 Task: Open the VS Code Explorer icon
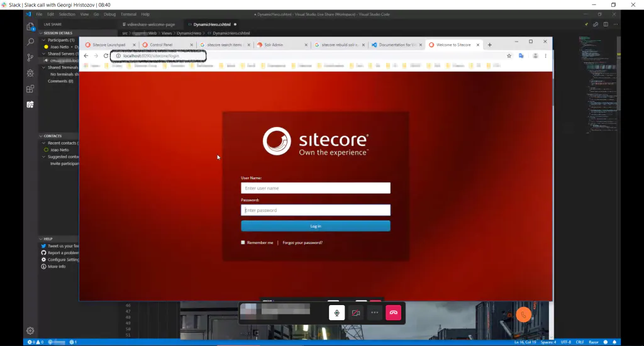pyautogui.click(x=30, y=26)
